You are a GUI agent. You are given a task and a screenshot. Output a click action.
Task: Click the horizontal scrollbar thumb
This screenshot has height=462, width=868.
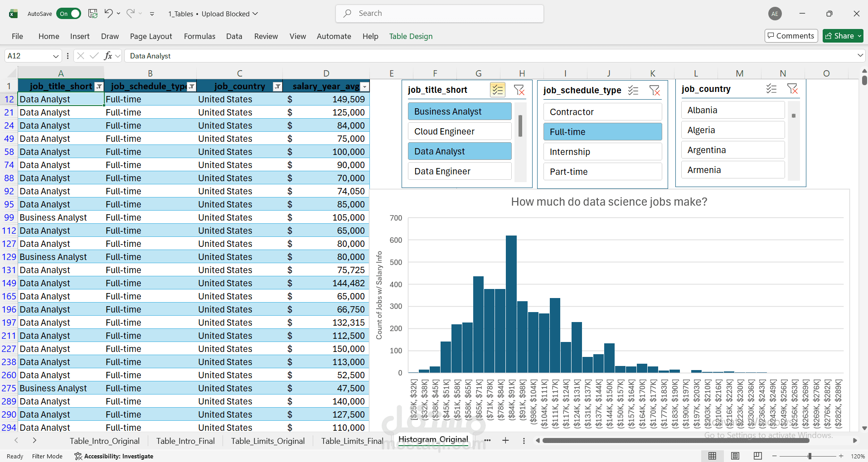[676, 440]
